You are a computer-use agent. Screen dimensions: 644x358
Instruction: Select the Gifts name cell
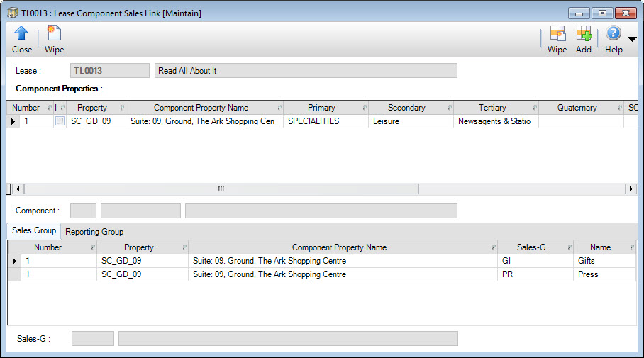604,261
